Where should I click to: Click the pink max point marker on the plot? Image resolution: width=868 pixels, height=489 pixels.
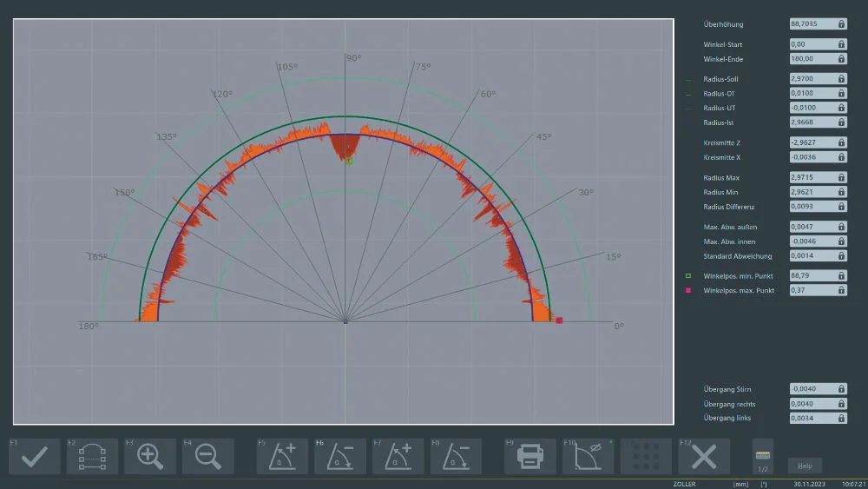click(559, 320)
